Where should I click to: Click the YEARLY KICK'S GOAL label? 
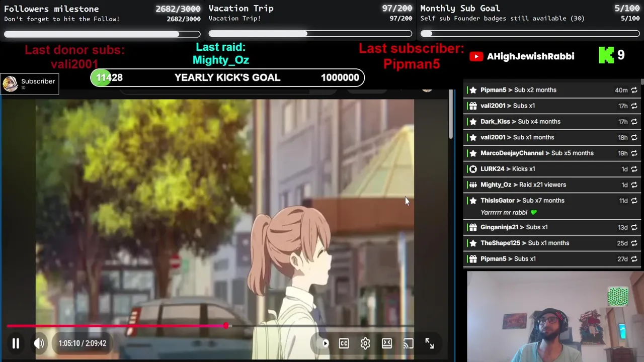pos(227,77)
